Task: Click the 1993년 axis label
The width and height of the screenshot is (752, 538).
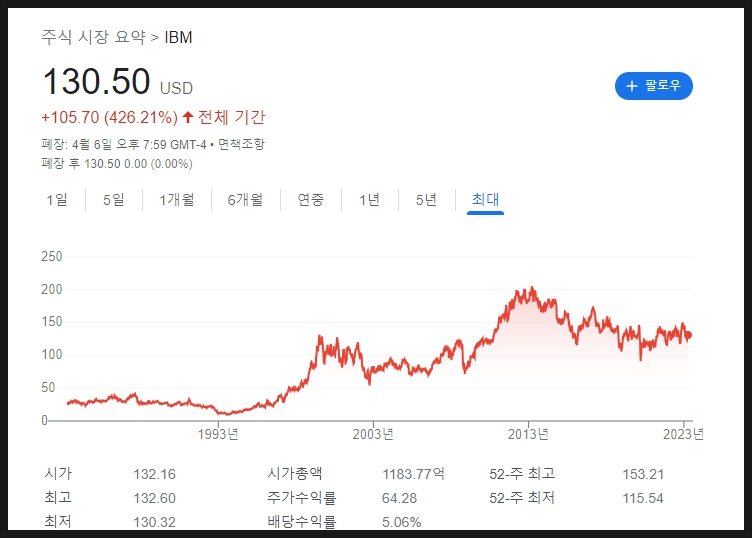Action: click(218, 434)
